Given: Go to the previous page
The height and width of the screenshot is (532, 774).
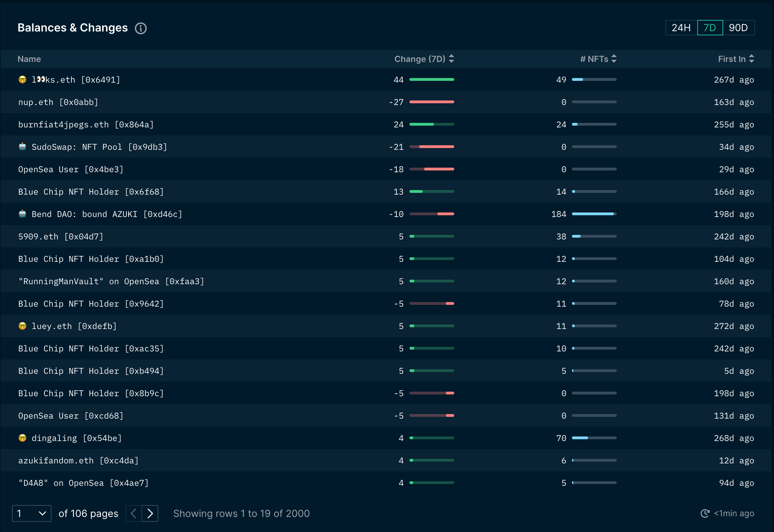Looking at the screenshot, I should [x=133, y=513].
